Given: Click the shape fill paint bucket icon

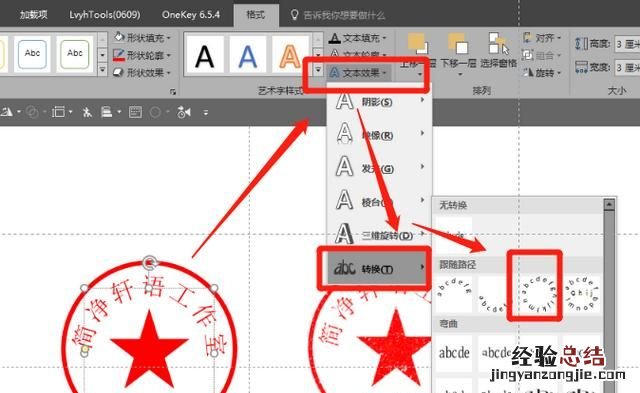Looking at the screenshot, I should pyautogui.click(x=119, y=38).
